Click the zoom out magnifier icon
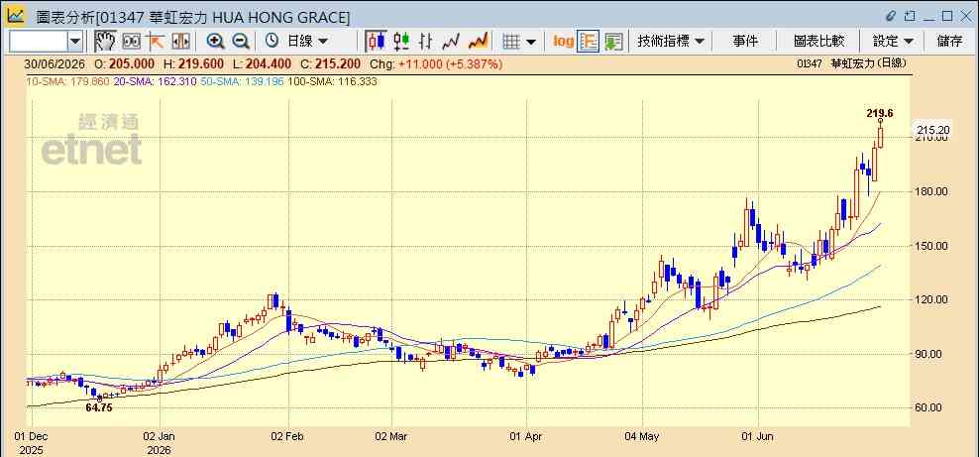Screen dimensions: 980x457 point(241,42)
